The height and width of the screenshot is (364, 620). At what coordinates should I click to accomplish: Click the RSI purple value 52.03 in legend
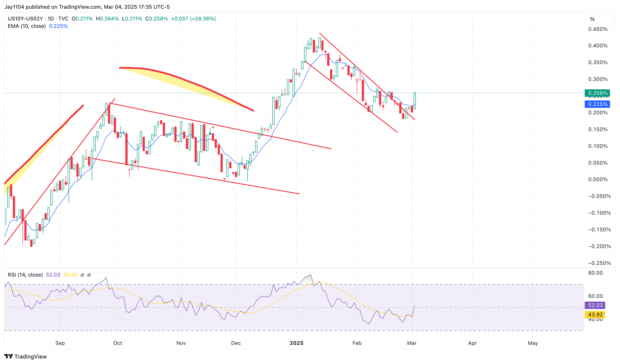pos(53,275)
